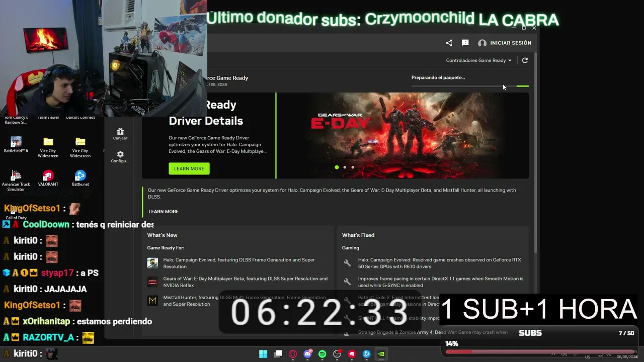Open the Windows Start menu
This screenshot has height=362, width=644.
pos(263,354)
